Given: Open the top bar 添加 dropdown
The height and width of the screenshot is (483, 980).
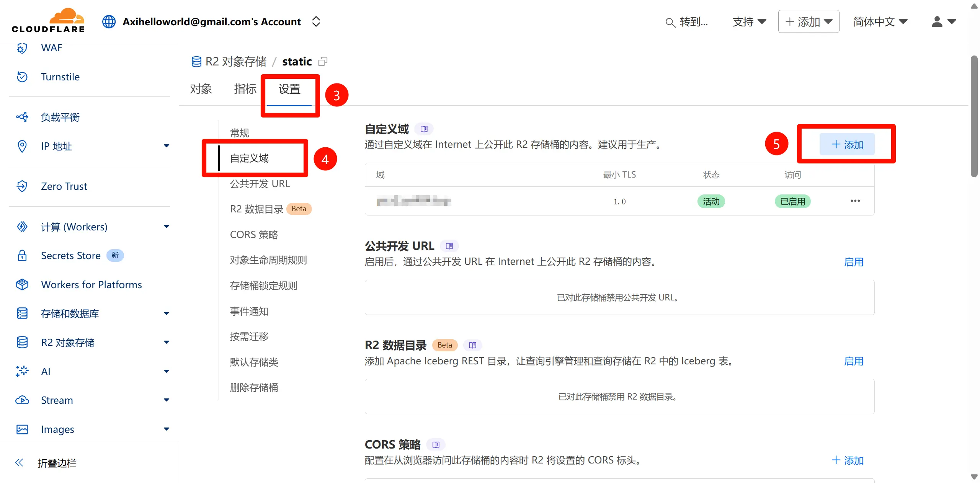Looking at the screenshot, I should pos(808,21).
